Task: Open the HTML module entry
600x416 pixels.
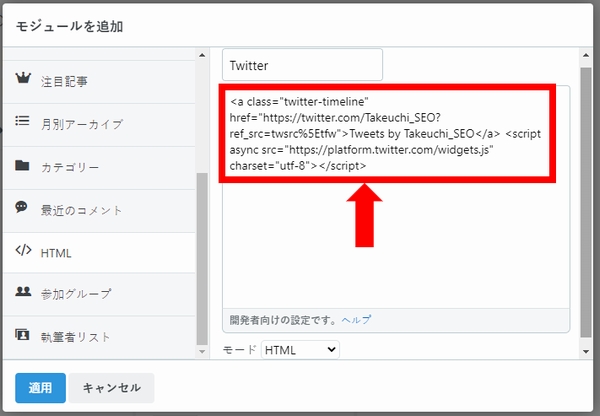Action: click(x=99, y=253)
